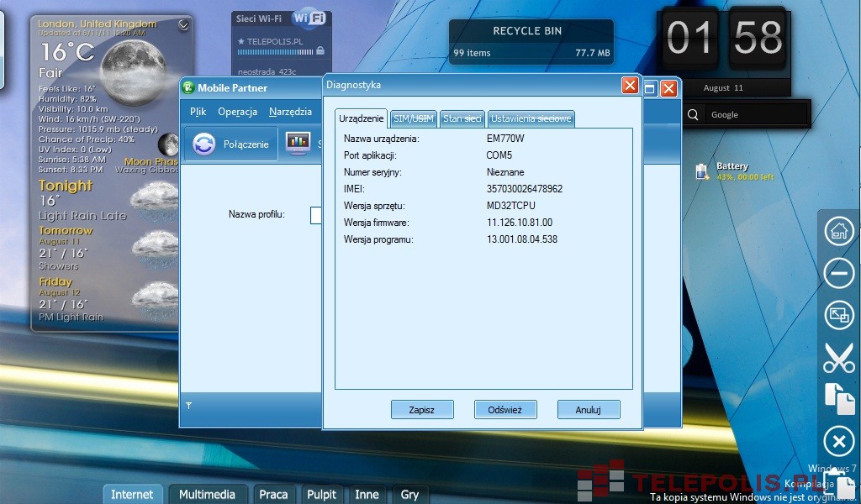Click the window switch icon in side dock

[x=839, y=315]
